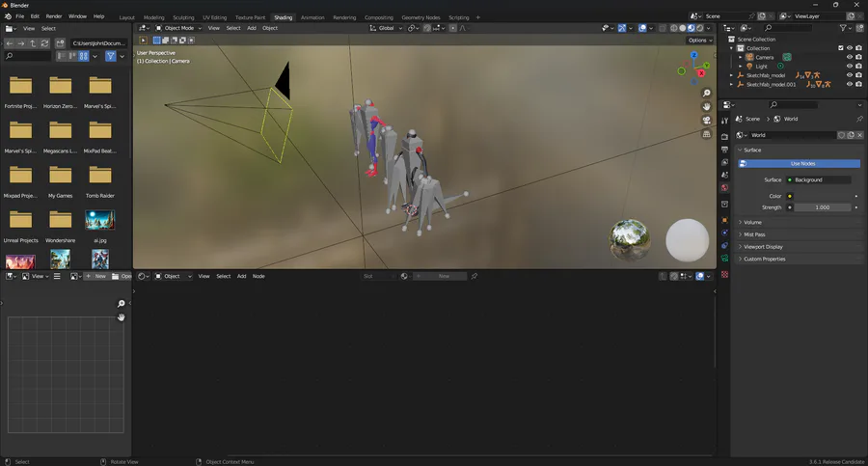Open the ai.jpg thumbnail
Image resolution: width=868 pixels, height=466 pixels.
point(100,220)
